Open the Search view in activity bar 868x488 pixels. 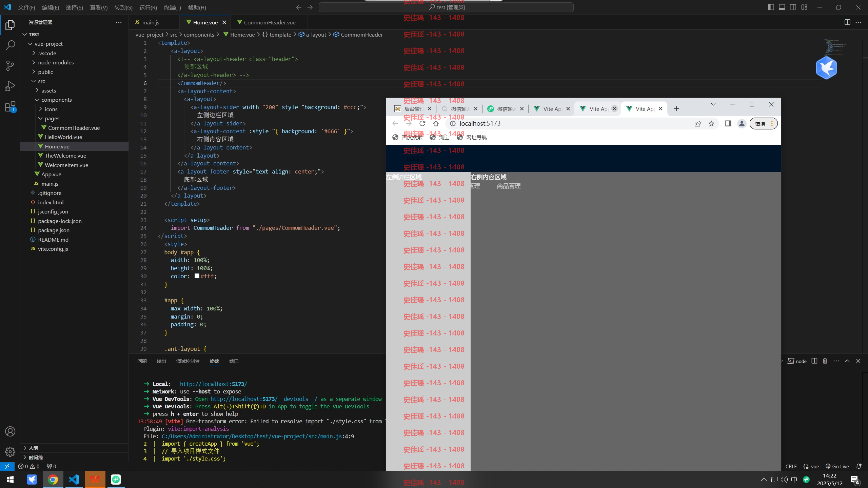click(10, 45)
